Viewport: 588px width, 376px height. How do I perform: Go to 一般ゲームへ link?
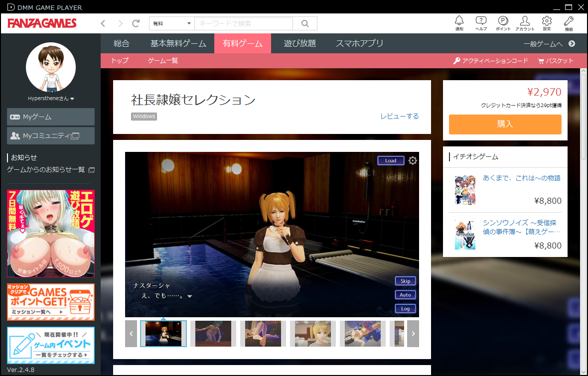tap(543, 44)
